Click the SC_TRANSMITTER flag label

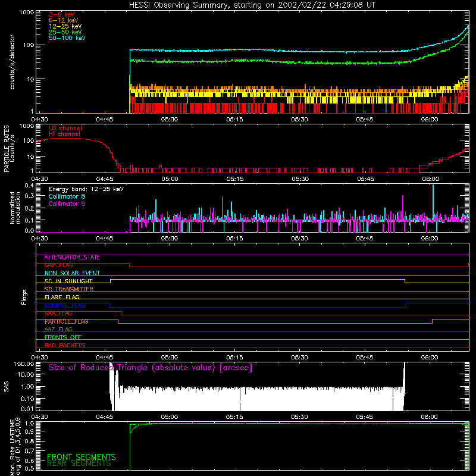point(68,289)
